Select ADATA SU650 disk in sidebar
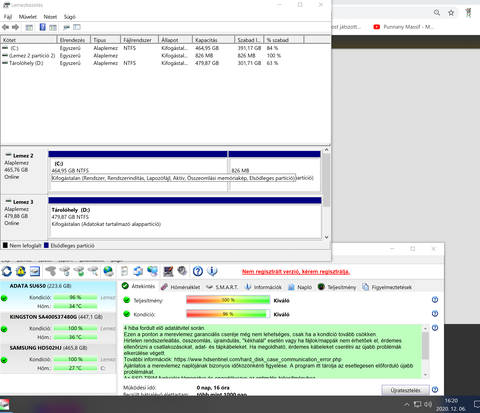Screen dimensions: 480x413 point(58,296)
